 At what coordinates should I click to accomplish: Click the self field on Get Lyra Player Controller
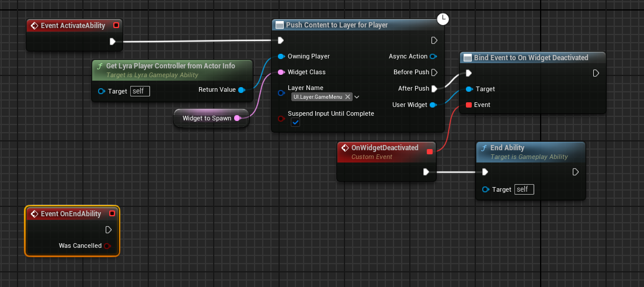pyautogui.click(x=140, y=91)
